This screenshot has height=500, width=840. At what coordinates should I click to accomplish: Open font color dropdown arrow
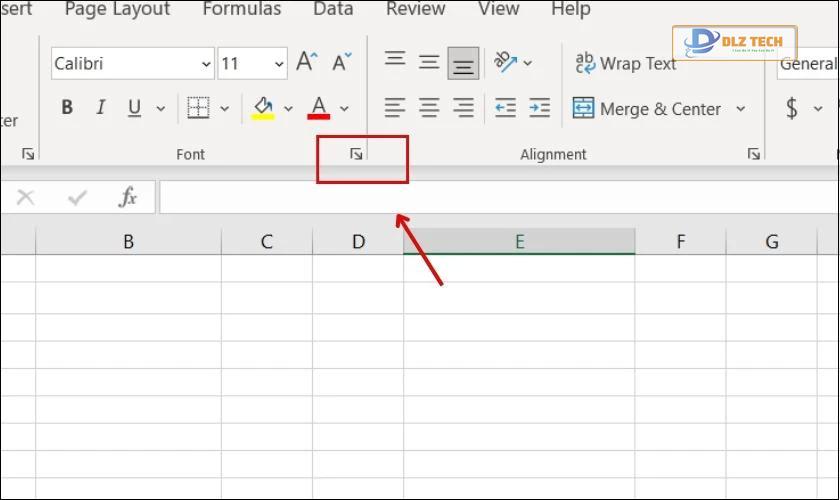click(x=344, y=109)
